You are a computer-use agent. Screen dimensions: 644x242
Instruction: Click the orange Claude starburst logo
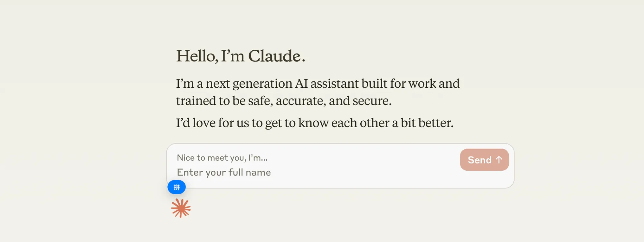(x=181, y=208)
